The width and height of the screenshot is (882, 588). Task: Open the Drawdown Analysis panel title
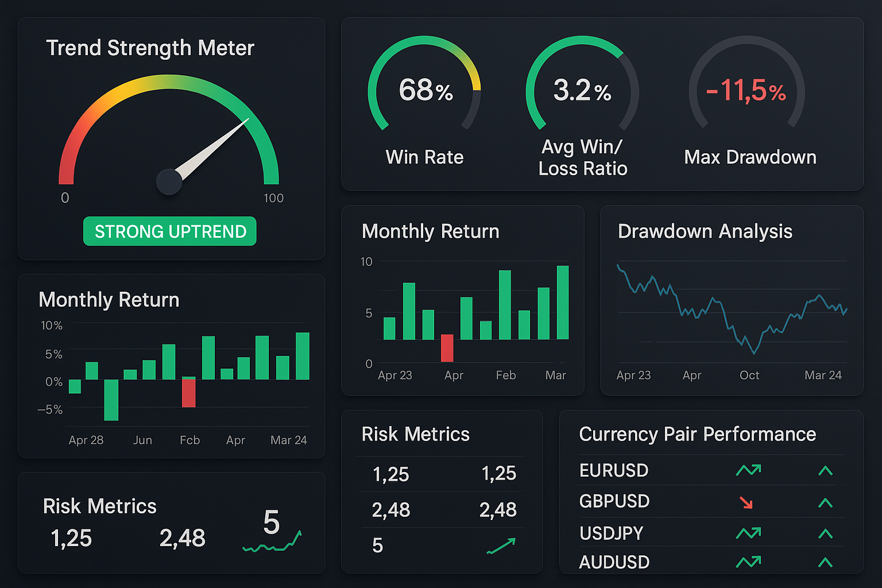tap(705, 231)
